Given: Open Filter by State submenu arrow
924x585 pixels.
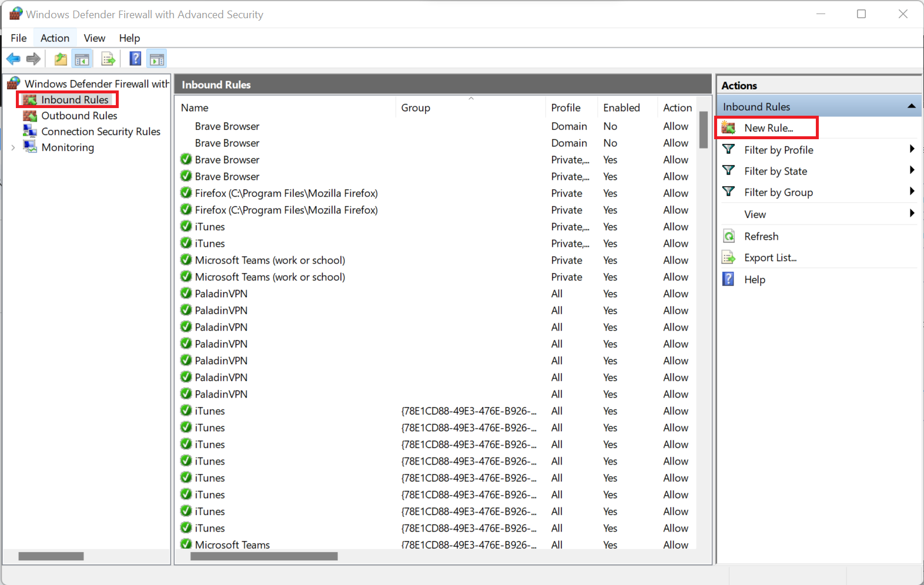Looking at the screenshot, I should pos(912,170).
